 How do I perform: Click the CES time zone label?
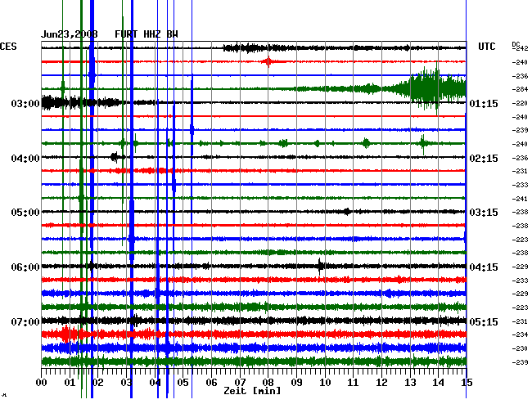[x=8, y=47]
